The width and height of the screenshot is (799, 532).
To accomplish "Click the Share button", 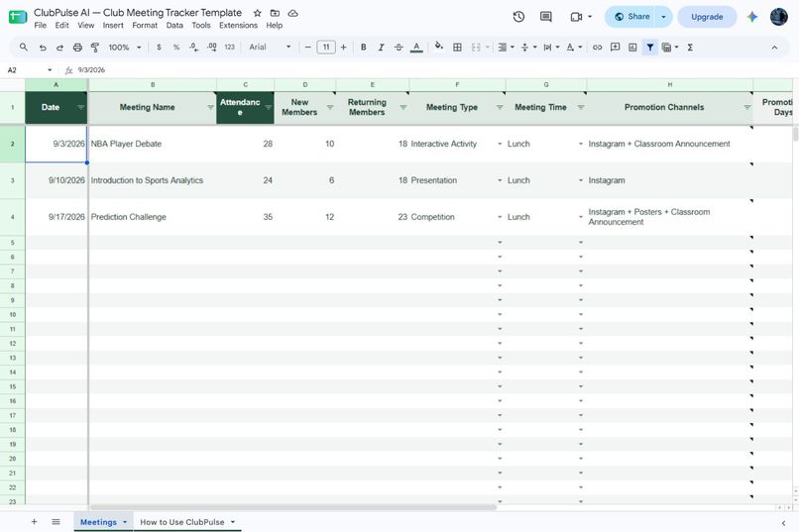I will point(630,17).
